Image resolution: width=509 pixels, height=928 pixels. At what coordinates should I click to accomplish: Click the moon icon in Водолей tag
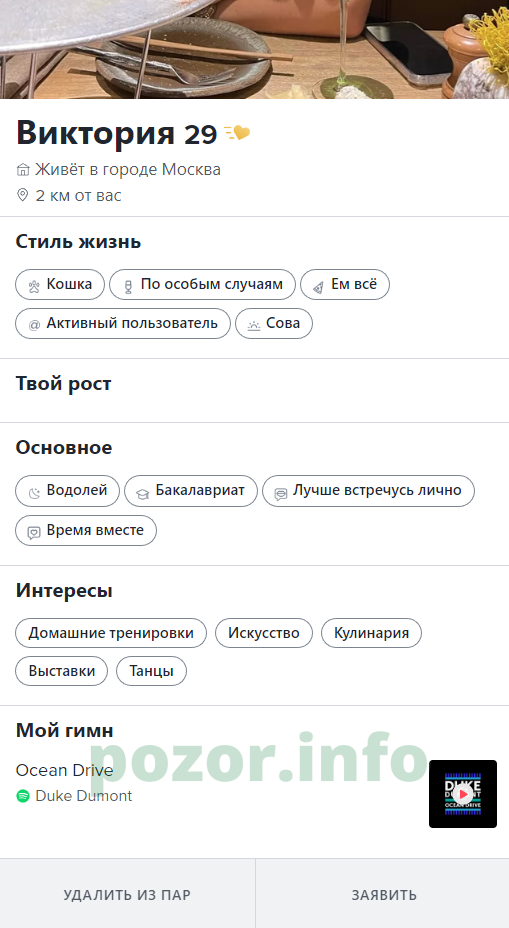point(34,493)
